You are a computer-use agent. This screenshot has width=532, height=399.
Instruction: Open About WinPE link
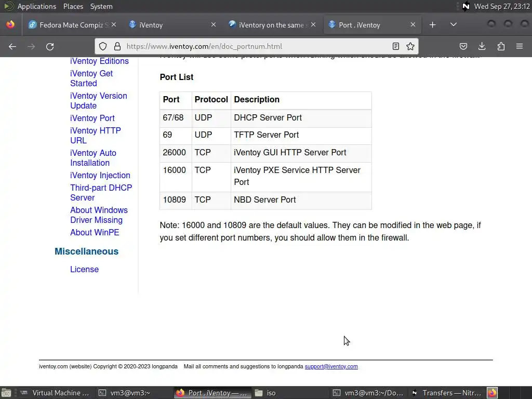coord(95,232)
